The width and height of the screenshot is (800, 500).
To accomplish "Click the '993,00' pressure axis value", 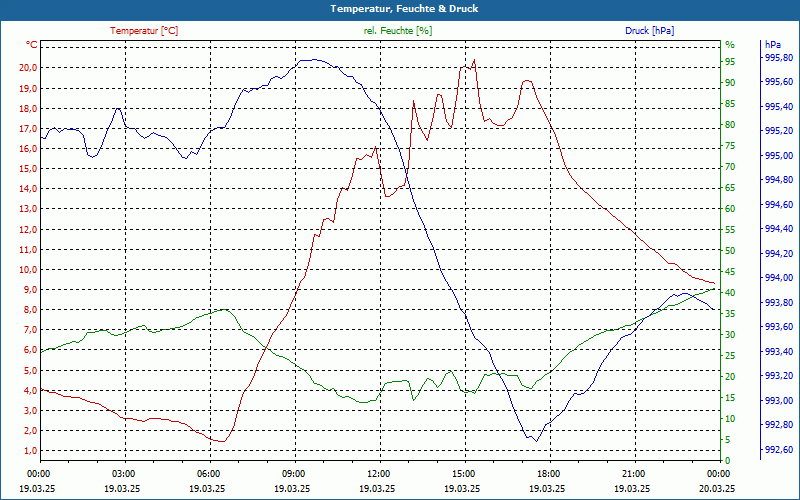I will 779,401.
